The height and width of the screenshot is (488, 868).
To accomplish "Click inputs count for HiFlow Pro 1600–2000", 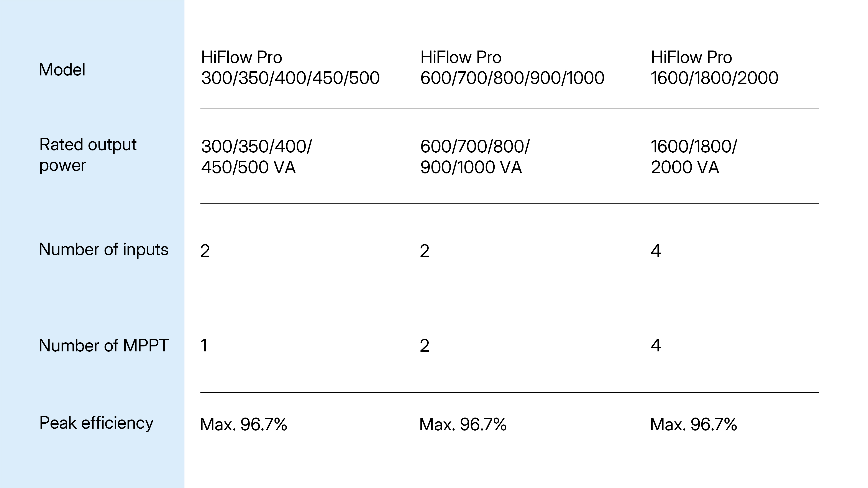I will 655,251.
